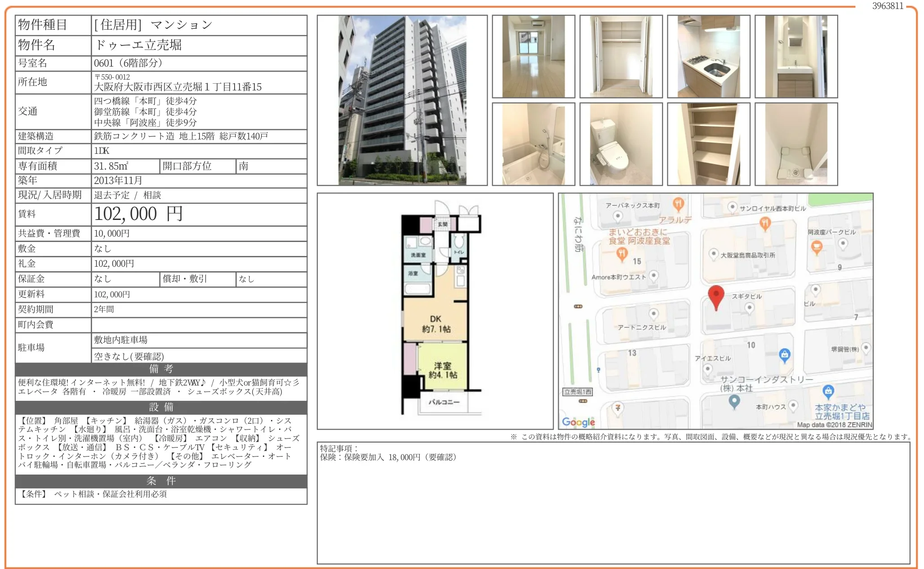Click the 設備 section header
This screenshot has height=569, width=924.
point(161,407)
